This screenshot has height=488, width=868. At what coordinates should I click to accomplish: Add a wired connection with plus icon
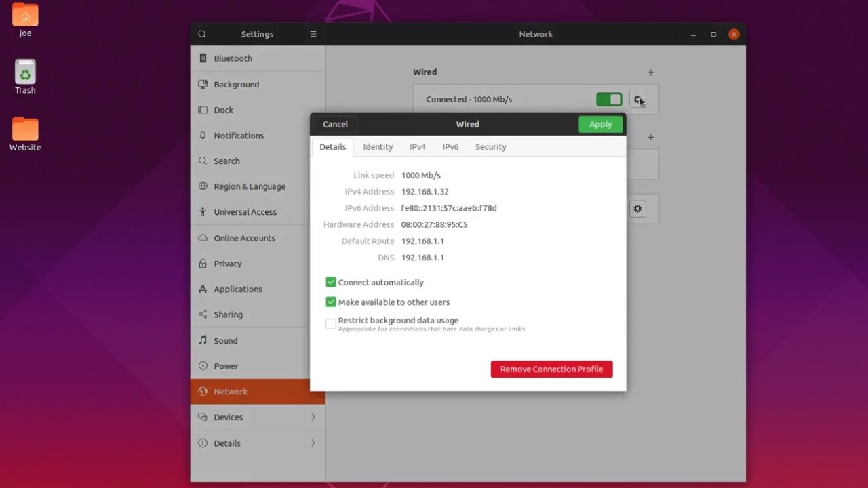[651, 72]
